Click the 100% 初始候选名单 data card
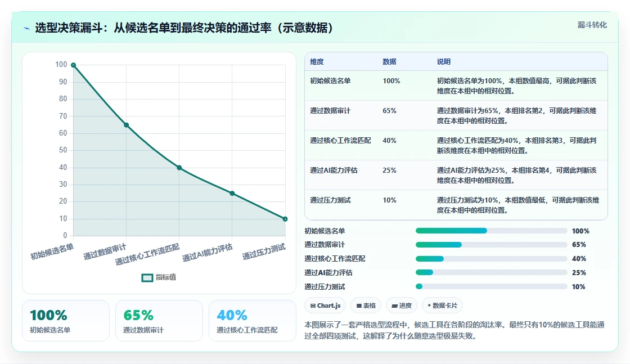 pos(66,321)
